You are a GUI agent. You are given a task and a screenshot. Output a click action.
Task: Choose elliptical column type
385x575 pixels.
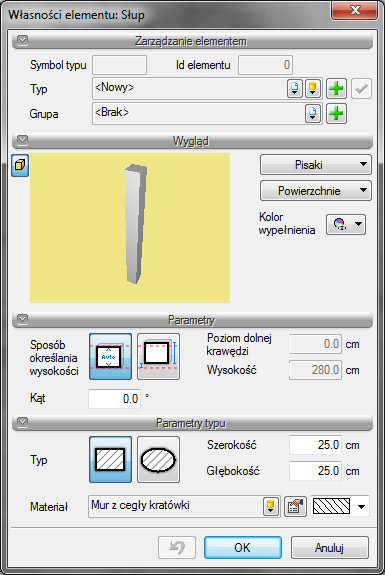point(158,459)
